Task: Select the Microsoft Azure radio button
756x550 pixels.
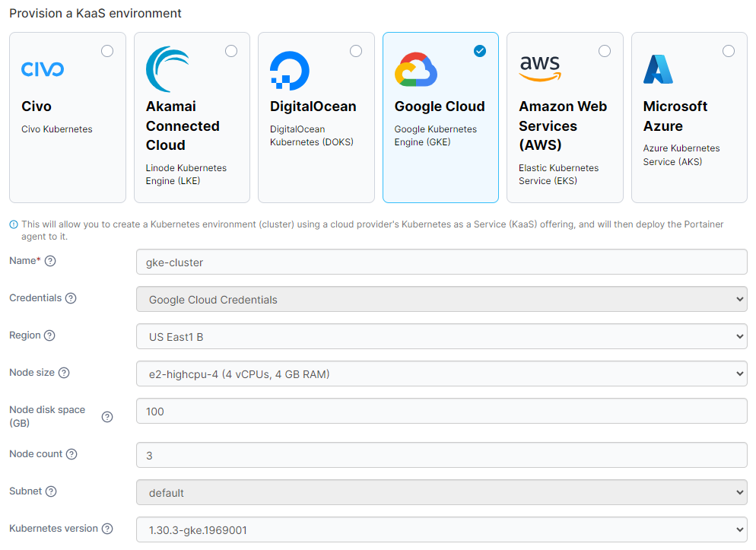Action: (x=729, y=51)
